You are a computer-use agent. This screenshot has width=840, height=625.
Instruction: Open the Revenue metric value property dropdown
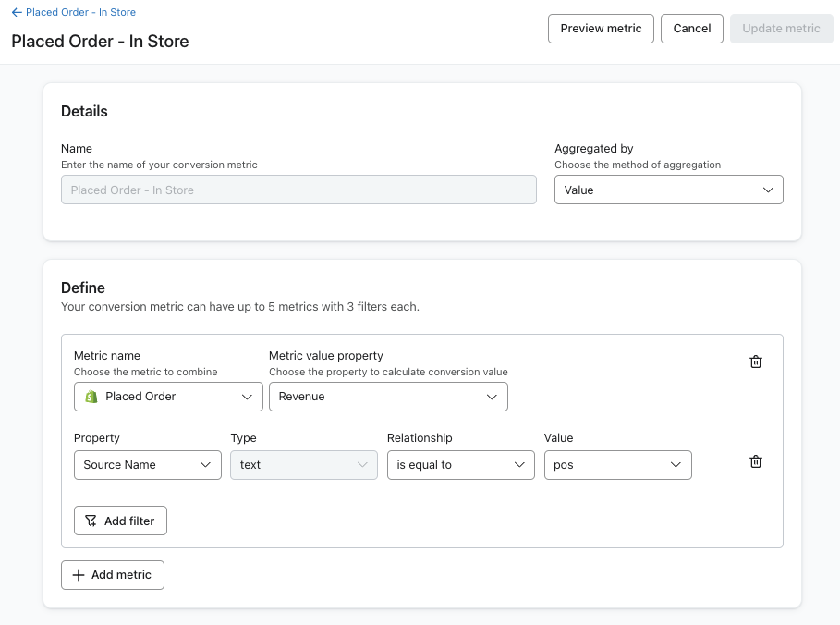point(387,397)
